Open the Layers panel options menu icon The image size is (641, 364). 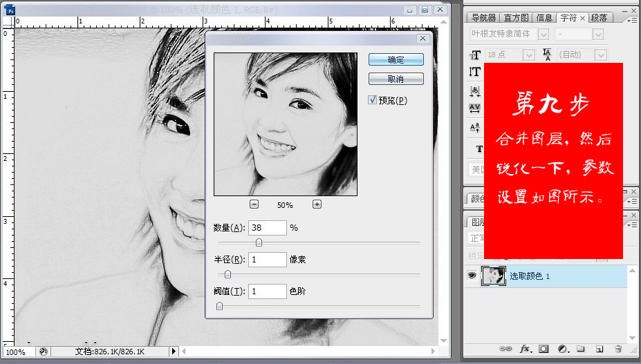coord(631,224)
